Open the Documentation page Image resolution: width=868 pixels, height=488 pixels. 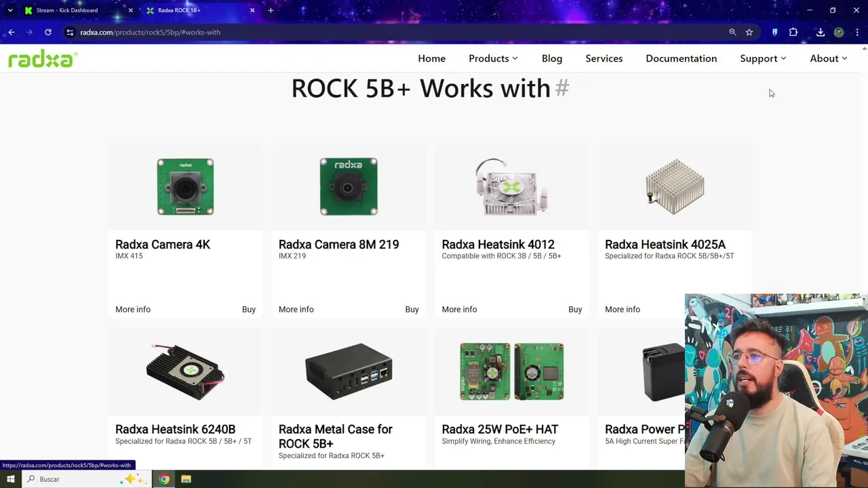[681, 58]
